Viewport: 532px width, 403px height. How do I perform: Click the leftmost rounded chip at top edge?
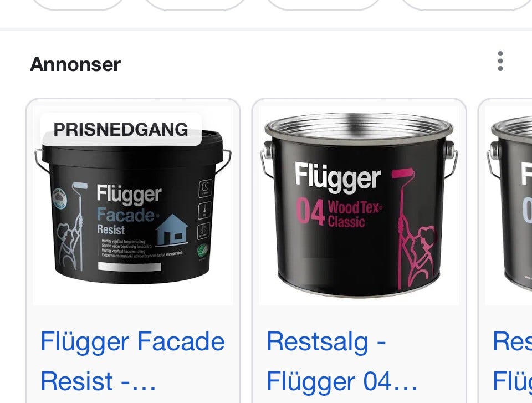tap(78, 4)
